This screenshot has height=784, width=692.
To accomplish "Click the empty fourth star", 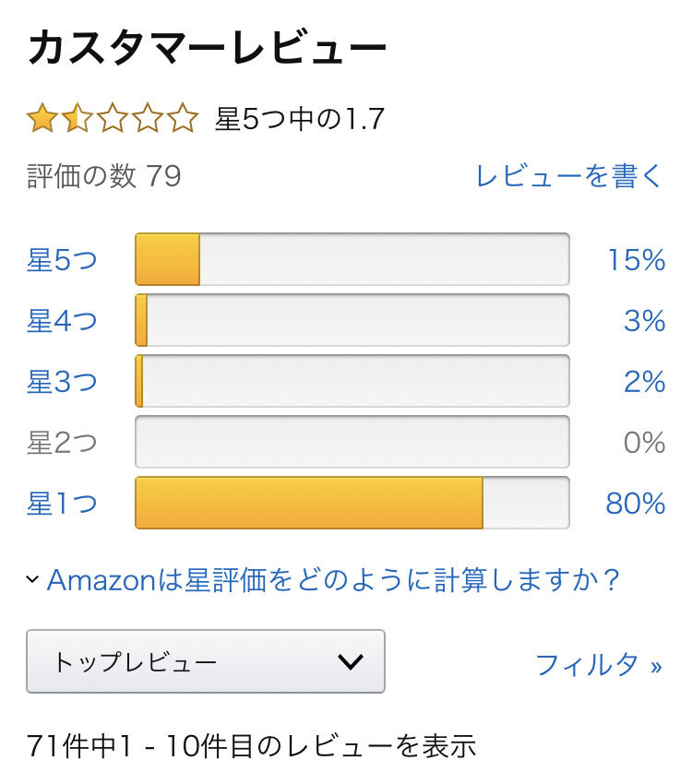I will click(148, 118).
